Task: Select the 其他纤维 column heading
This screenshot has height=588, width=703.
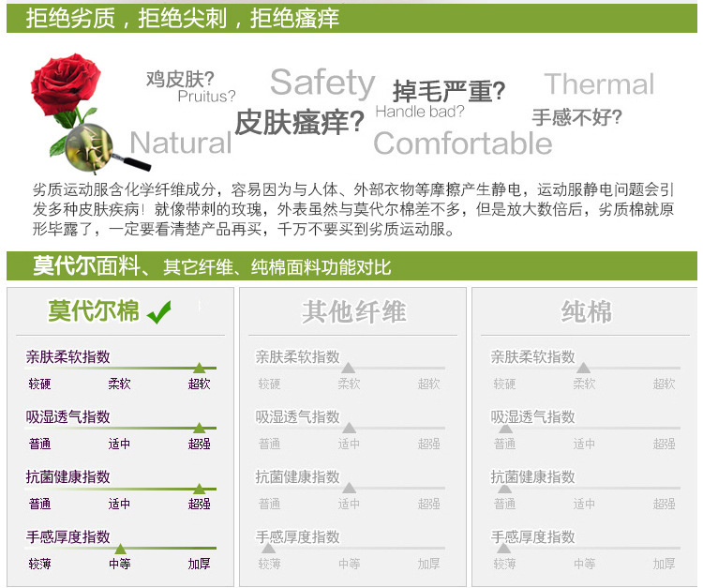Action: 353,311
